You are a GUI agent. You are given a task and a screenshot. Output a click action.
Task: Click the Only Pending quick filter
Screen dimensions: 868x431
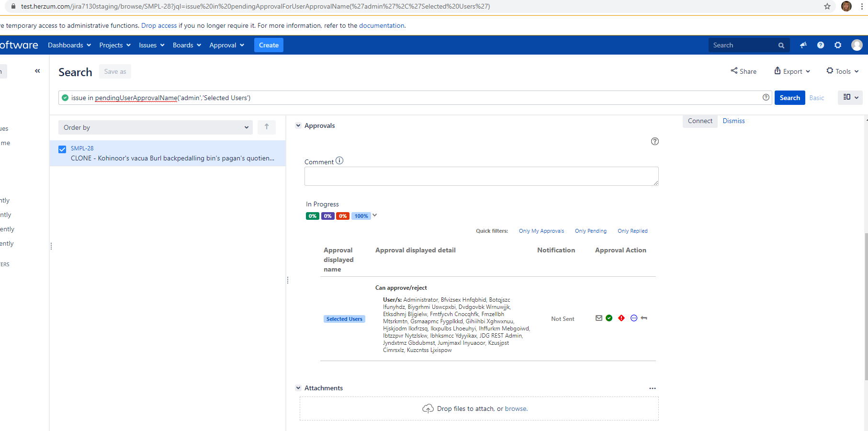coord(590,231)
